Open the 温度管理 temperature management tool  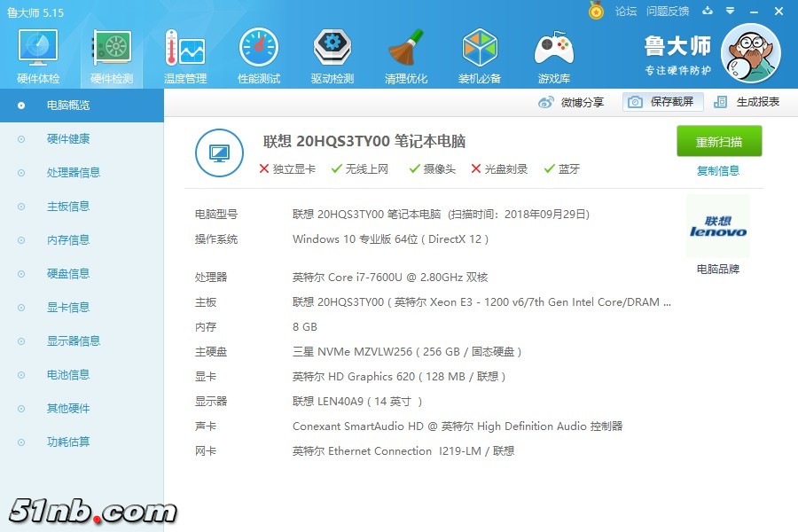coord(184,53)
